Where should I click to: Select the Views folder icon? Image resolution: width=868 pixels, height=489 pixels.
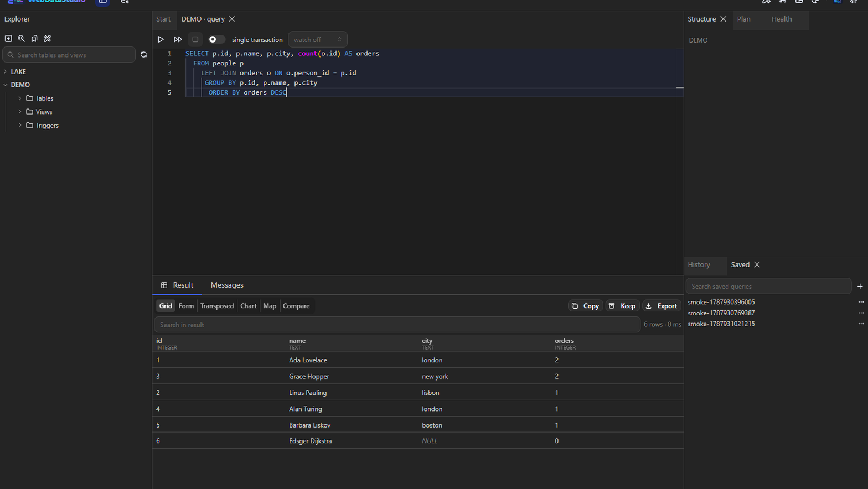coord(30,112)
